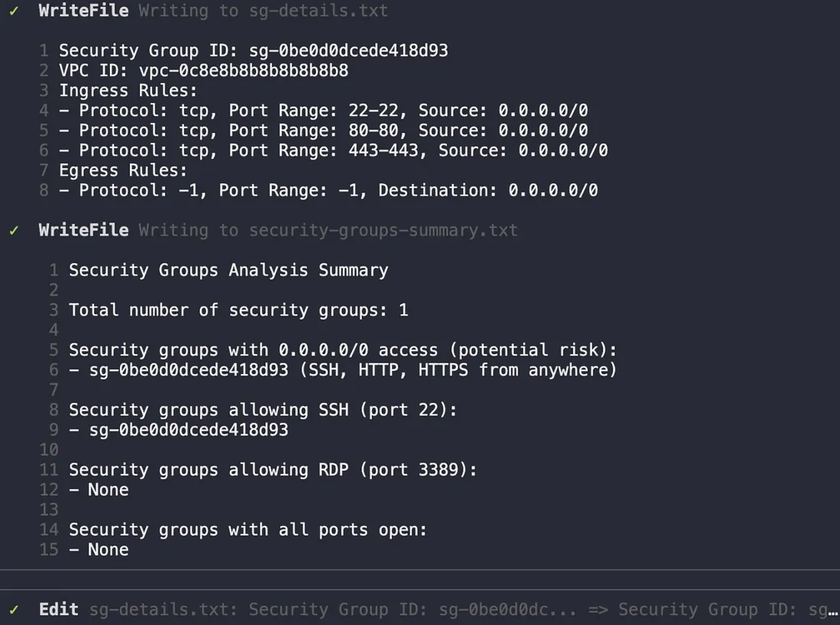Click the 'Security Groups Analysis Summary' heading line
The image size is (840, 625).
pyautogui.click(x=228, y=270)
